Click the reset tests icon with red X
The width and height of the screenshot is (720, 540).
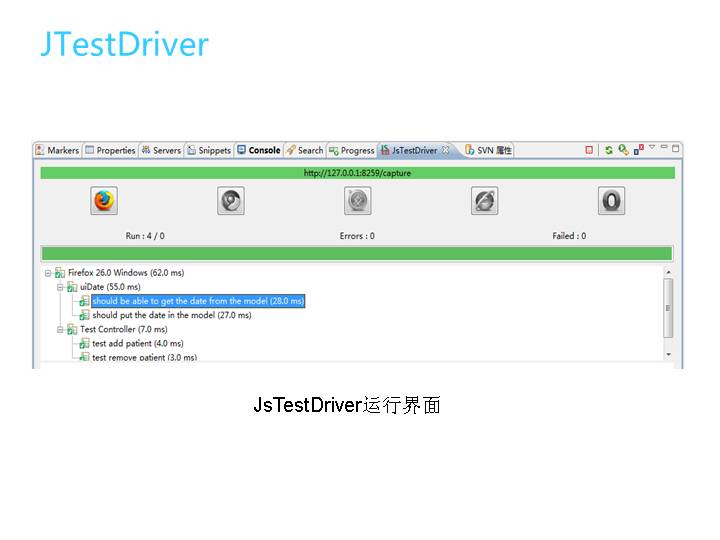[638, 150]
